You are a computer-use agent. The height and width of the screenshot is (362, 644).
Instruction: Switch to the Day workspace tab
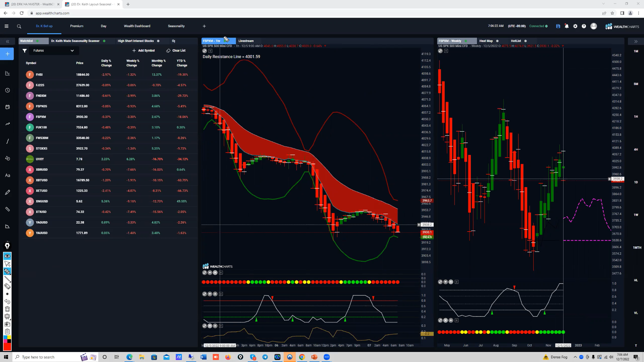pos(104,26)
